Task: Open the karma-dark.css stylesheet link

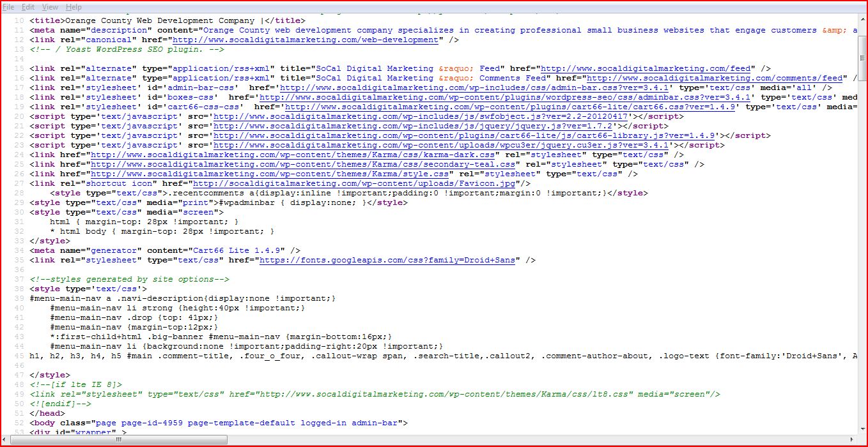Action: coord(293,155)
